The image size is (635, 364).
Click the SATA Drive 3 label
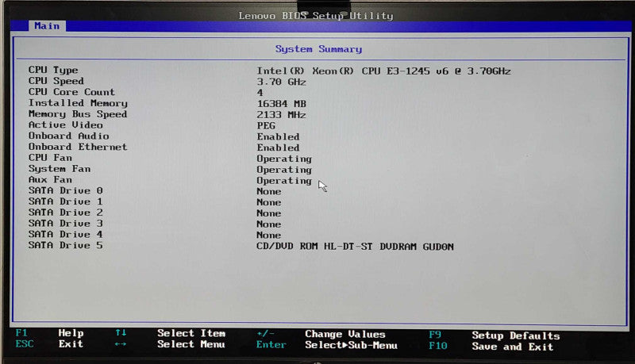(66, 224)
